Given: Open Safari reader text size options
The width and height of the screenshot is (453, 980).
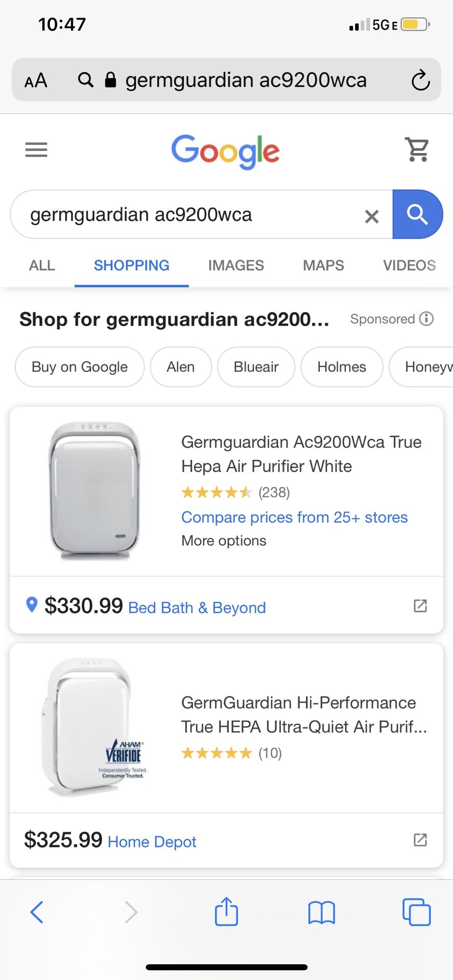Looking at the screenshot, I should tap(36, 81).
